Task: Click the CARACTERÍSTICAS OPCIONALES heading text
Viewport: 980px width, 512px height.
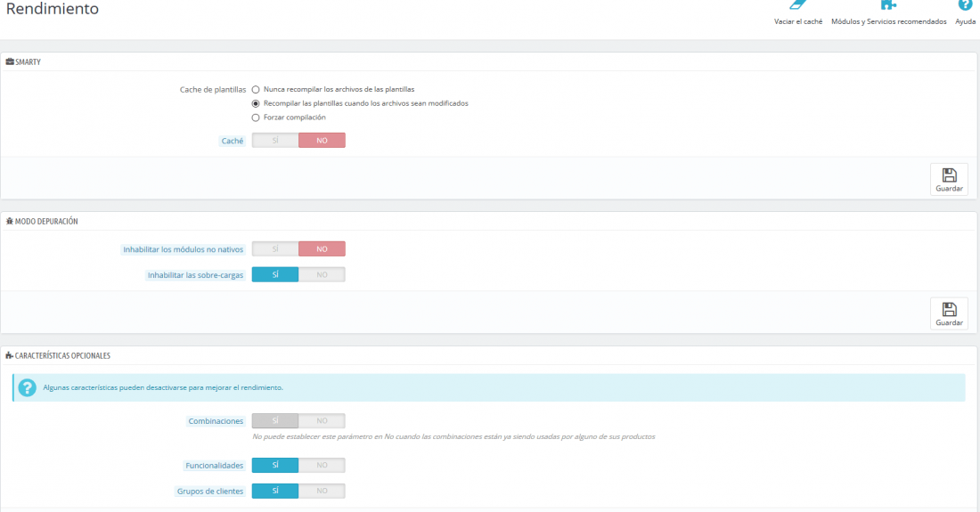Action: [x=62, y=355]
